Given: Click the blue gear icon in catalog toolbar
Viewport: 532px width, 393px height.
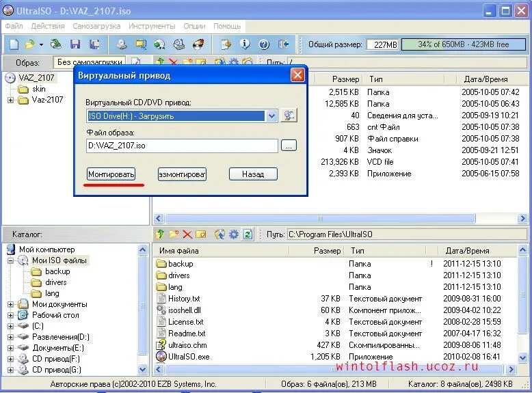Looking at the screenshot, I should point(234,234).
